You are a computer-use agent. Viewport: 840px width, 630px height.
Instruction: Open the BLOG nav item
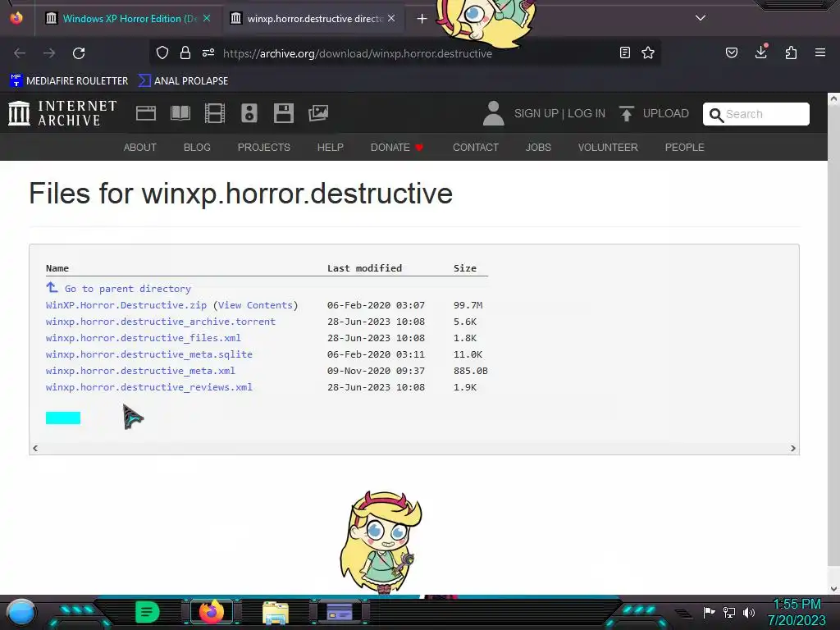click(197, 148)
